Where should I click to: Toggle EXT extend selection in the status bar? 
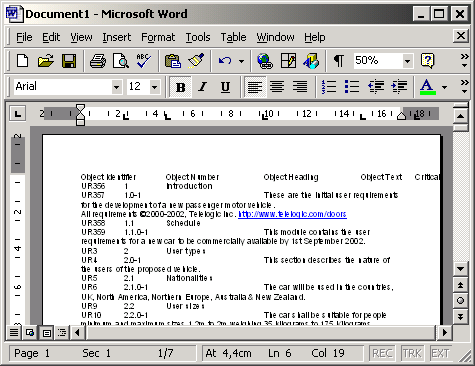point(440,353)
